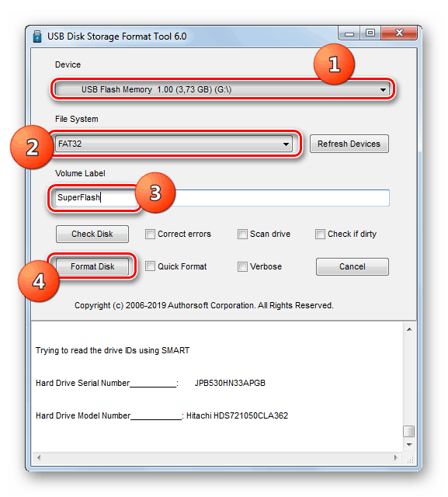This screenshot has width=448, height=497.
Task: Tick the Scan drive checkbox
Action: pyautogui.click(x=242, y=235)
